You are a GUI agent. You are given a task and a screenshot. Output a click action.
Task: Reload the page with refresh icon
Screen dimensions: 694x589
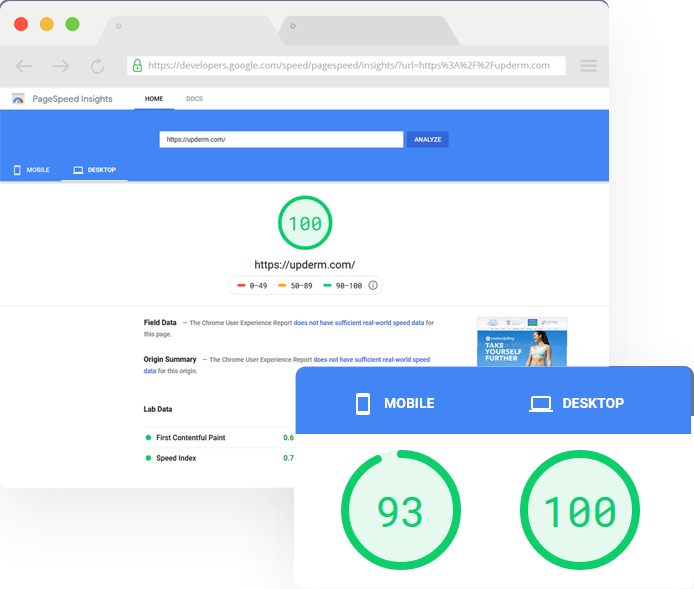pos(97,66)
